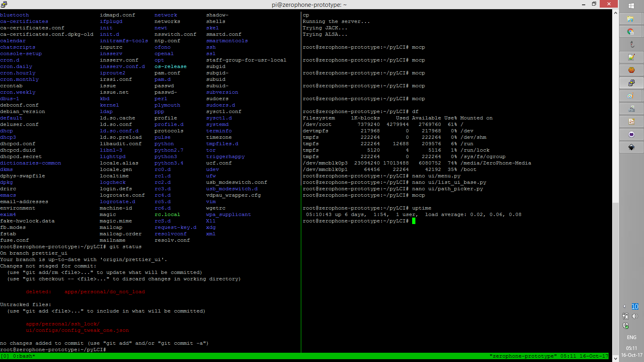
Task: Click the Dropbox tray icon
Action: (x=625, y=326)
